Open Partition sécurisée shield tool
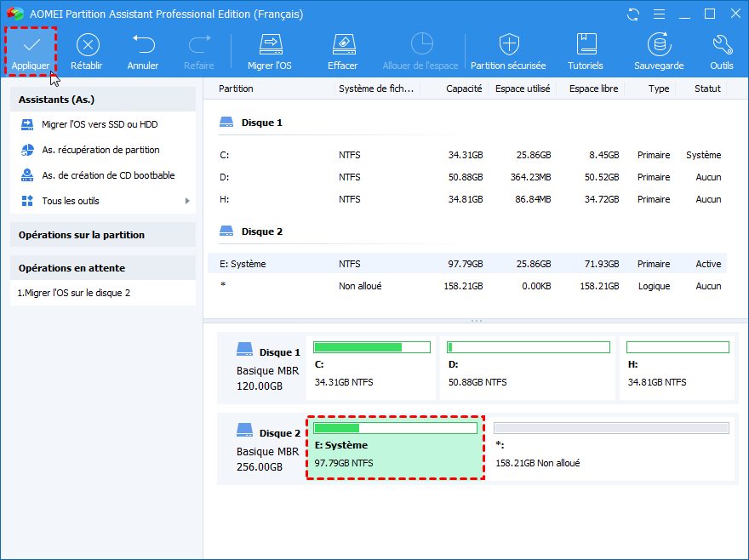Viewport: 749px width, 560px height. (509, 45)
